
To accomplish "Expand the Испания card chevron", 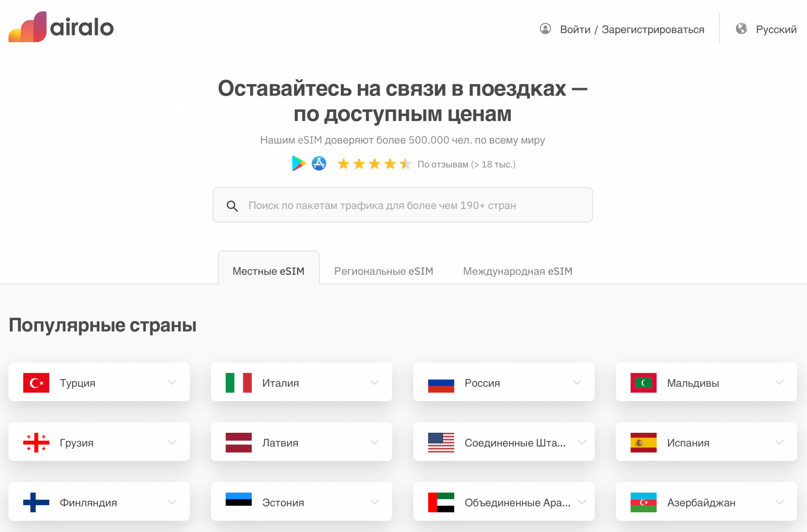I will point(779,442).
